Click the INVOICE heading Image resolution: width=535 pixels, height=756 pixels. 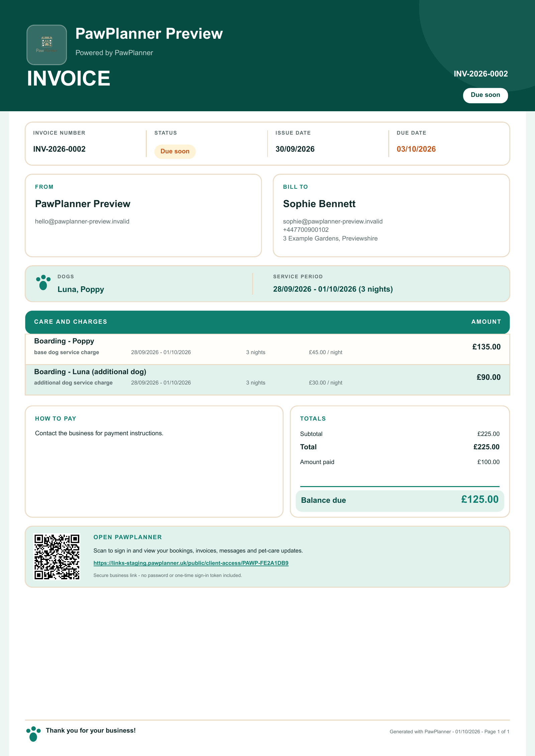[x=69, y=78]
